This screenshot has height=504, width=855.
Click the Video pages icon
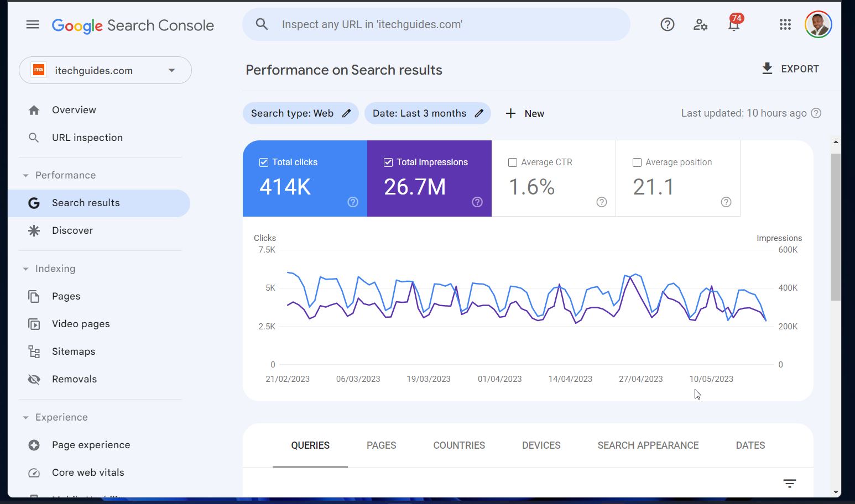point(34,324)
